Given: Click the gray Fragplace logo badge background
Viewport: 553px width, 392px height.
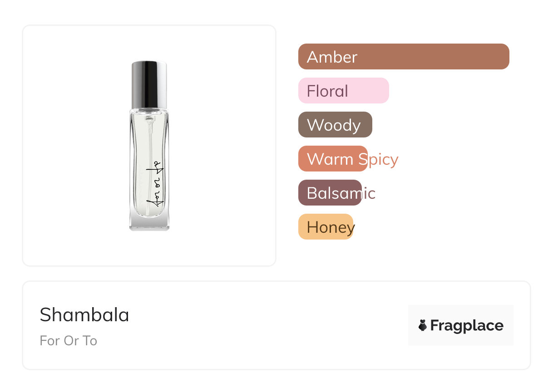Looking at the screenshot, I should click(461, 312).
